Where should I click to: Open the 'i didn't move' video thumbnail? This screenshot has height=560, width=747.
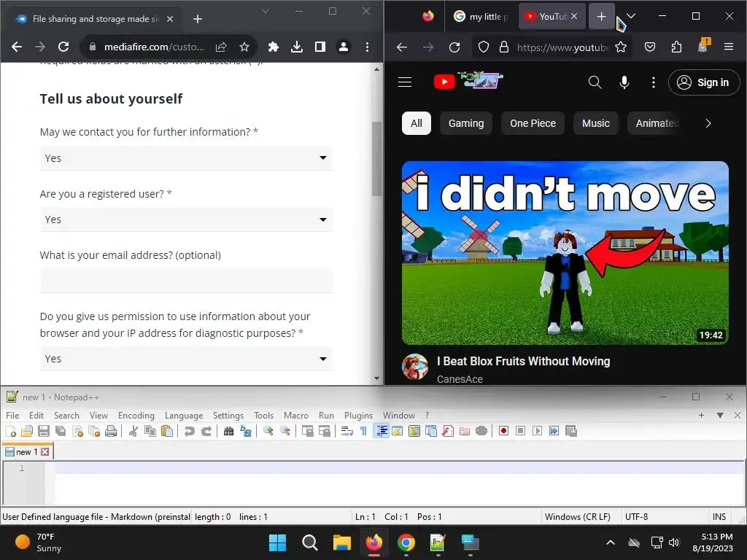tap(565, 253)
